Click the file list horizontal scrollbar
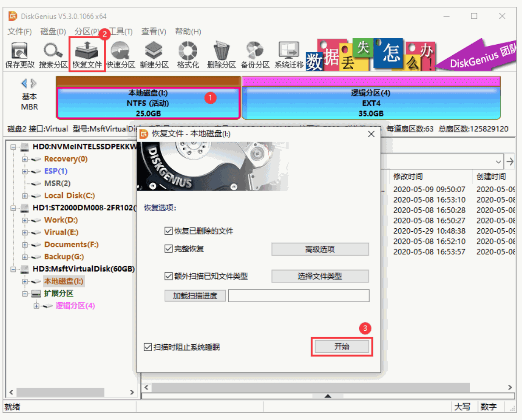Viewport: 522px width, 420px height. tap(311, 387)
